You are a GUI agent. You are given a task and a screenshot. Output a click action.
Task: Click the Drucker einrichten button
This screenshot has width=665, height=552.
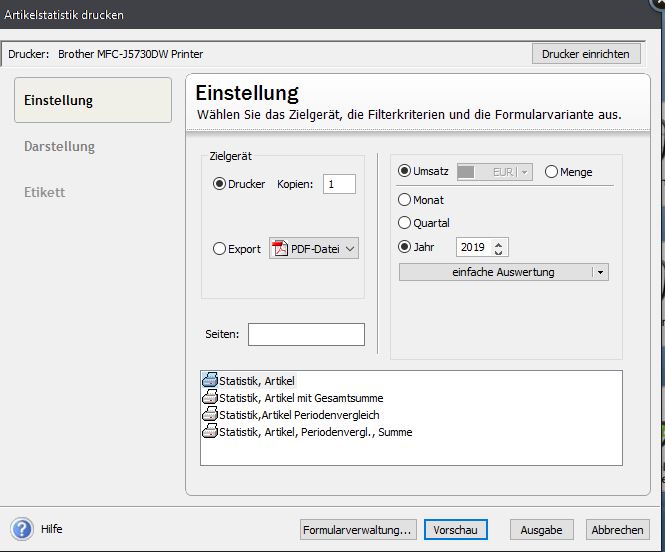586,54
